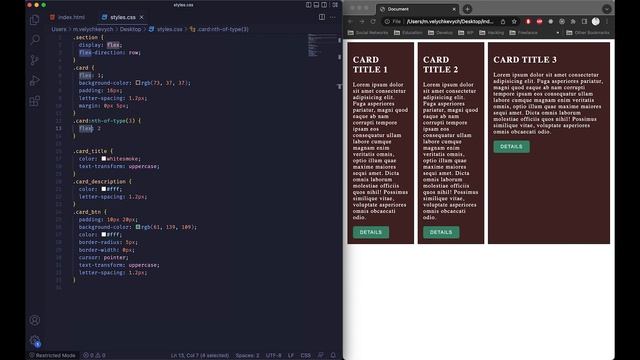The height and width of the screenshot is (360, 640).
Task: Click the first red extension icon in browser toolbar
Action: (x=528, y=21)
